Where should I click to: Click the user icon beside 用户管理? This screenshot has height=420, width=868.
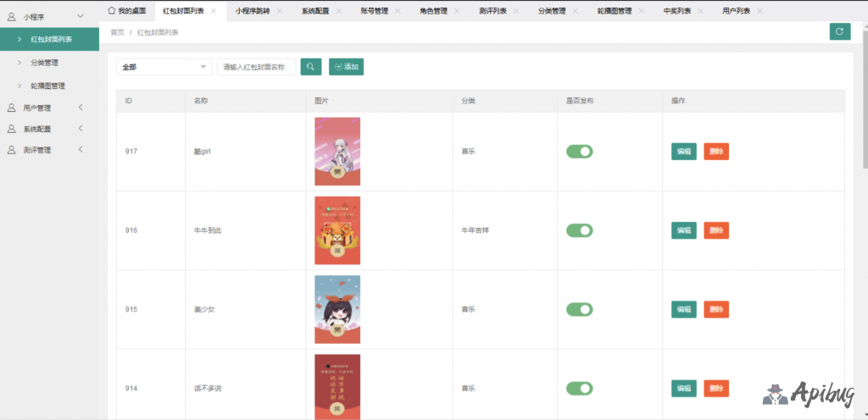12,108
